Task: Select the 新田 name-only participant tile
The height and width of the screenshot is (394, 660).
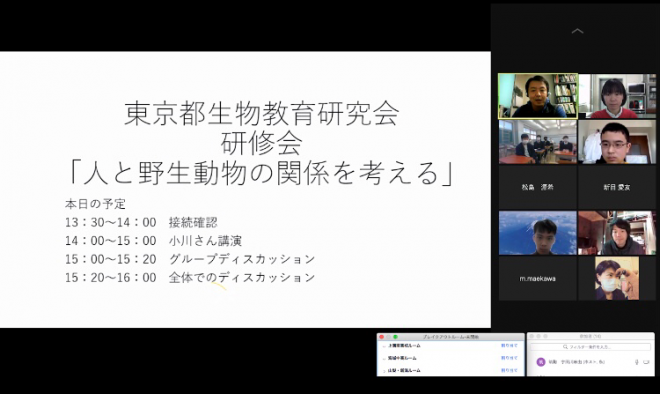Action: click(x=617, y=187)
